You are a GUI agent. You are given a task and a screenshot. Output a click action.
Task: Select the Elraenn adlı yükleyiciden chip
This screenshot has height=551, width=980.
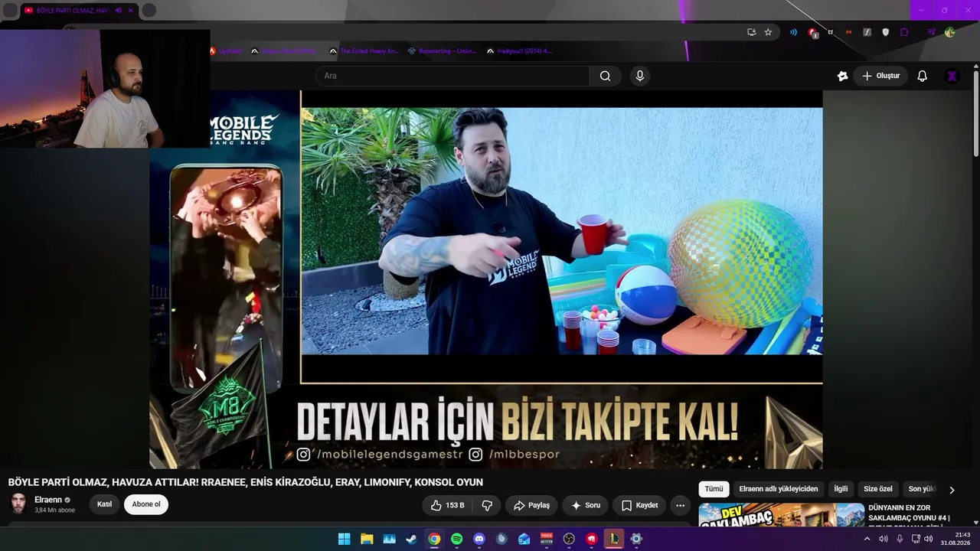click(779, 489)
